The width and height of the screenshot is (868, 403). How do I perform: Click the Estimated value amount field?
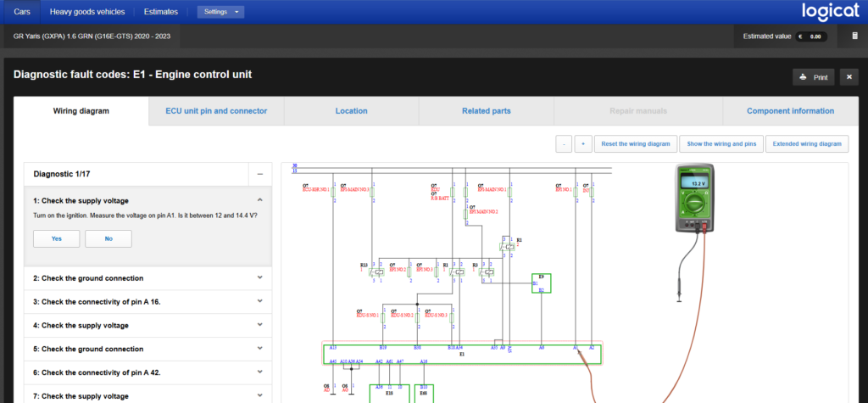[x=811, y=36]
